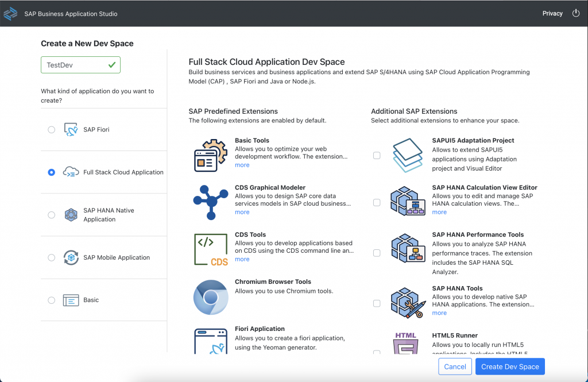
Task: Check the SAP HANA Calculation View Editor checkbox
Action: coord(377,203)
